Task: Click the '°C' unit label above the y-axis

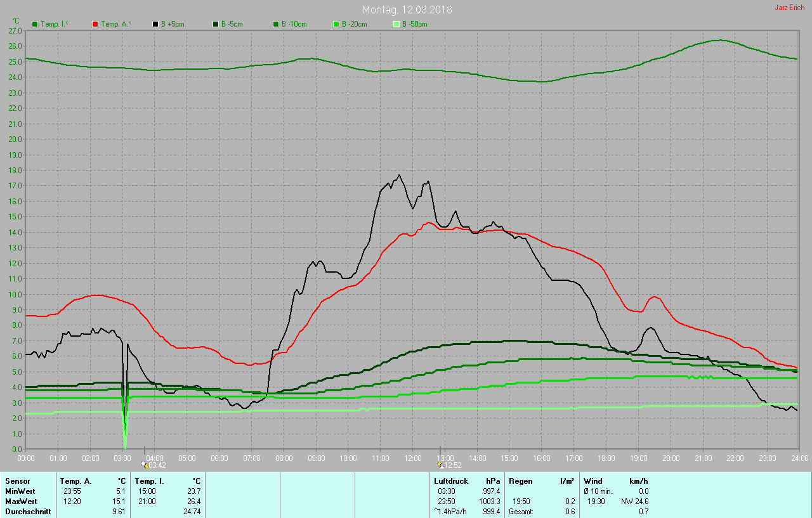Action: click(16, 20)
